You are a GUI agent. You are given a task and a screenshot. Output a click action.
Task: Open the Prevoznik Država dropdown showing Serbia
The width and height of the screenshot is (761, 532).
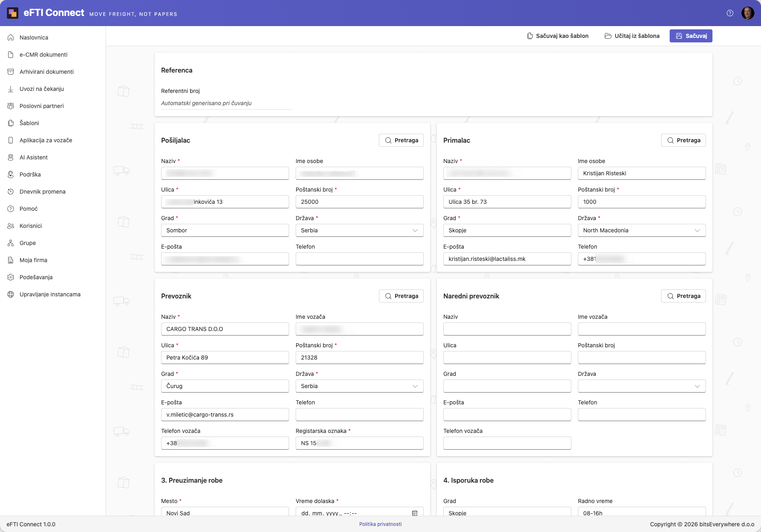click(360, 386)
